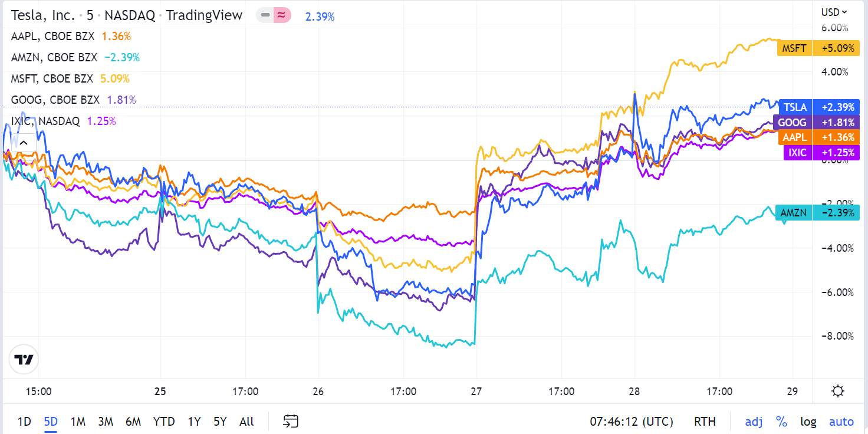Click the gray dash indicator in the title pill
This screenshot has width=868, height=434.
click(x=265, y=15)
